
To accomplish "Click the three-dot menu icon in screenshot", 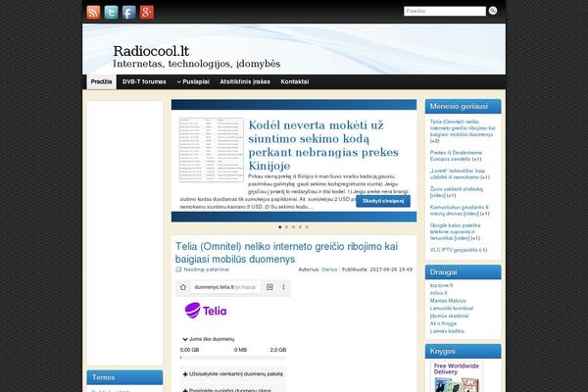I will tap(283, 287).
